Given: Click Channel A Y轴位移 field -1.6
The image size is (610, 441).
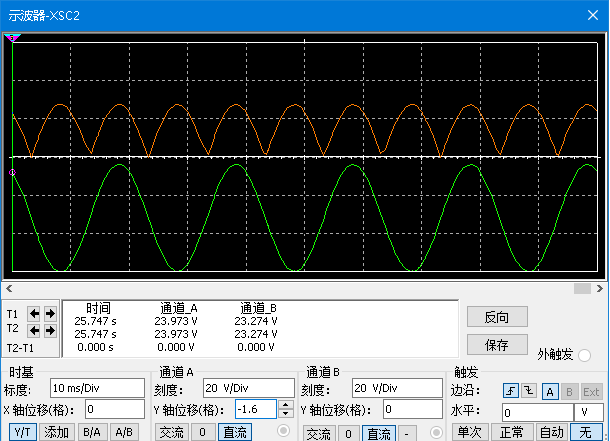Looking at the screenshot, I should pyautogui.click(x=256, y=409).
